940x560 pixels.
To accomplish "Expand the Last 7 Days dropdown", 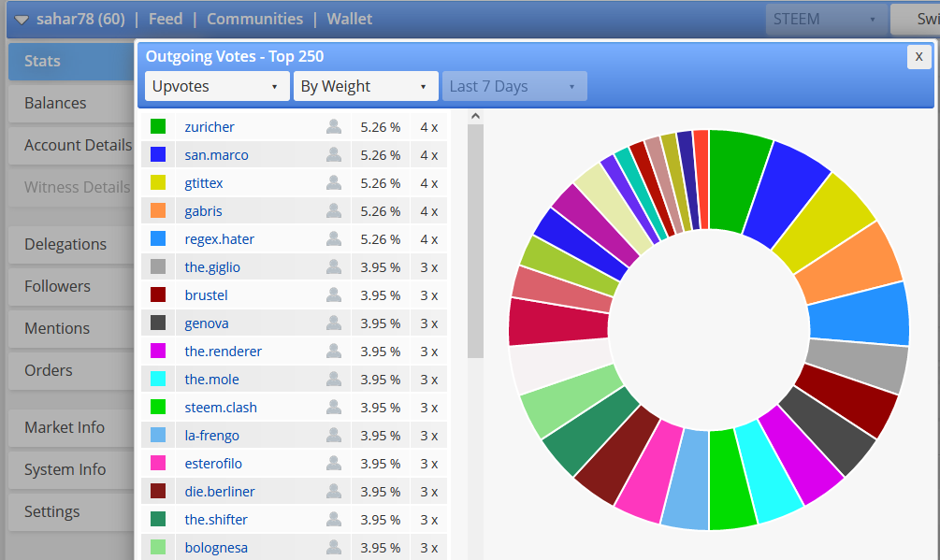I will tap(513, 86).
